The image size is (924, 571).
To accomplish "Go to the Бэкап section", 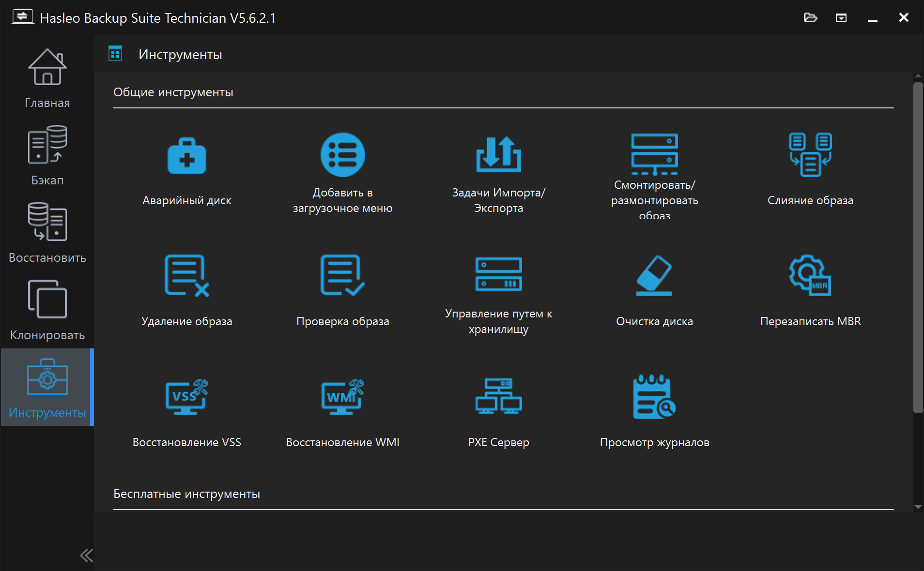I will click(47, 156).
